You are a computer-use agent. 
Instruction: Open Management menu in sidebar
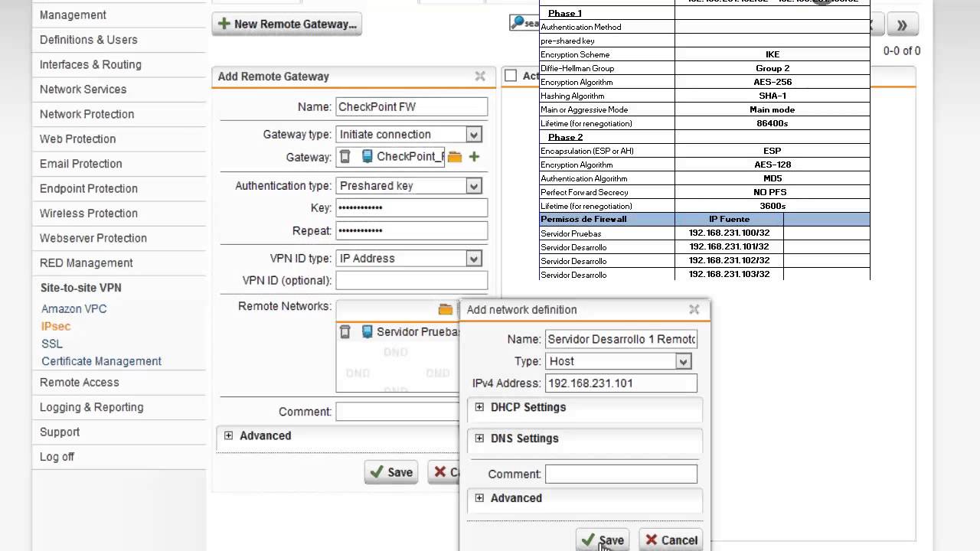pyautogui.click(x=73, y=15)
